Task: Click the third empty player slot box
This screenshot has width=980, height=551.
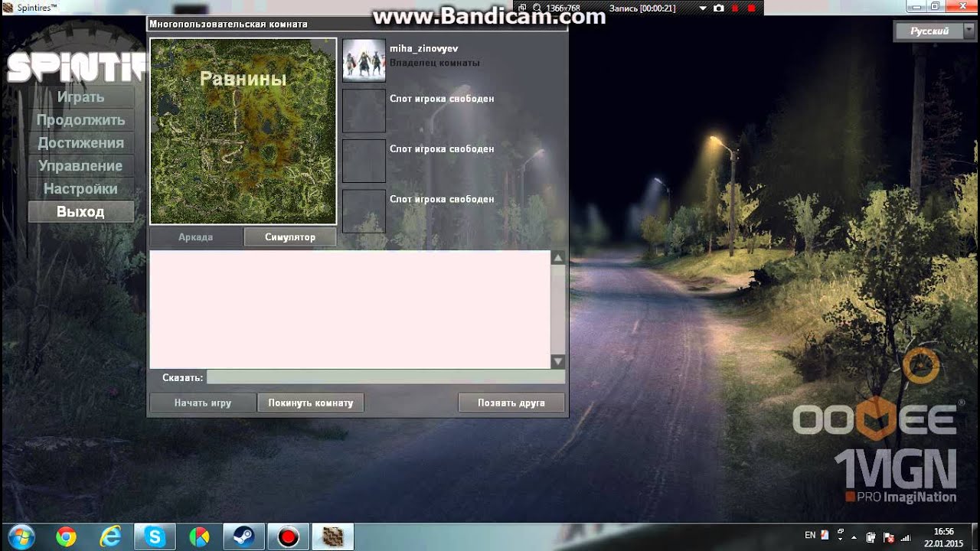Action: 364,211
